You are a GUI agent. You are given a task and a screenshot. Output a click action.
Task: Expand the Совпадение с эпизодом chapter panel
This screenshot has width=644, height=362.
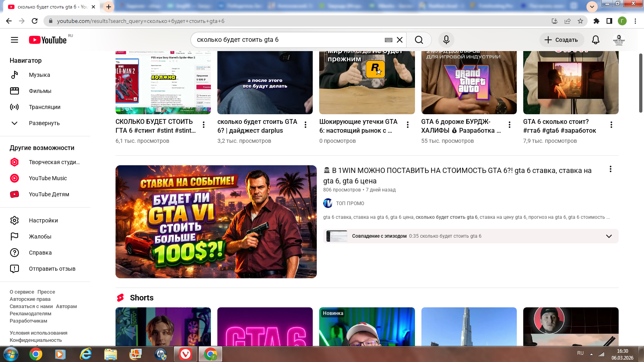click(x=609, y=236)
